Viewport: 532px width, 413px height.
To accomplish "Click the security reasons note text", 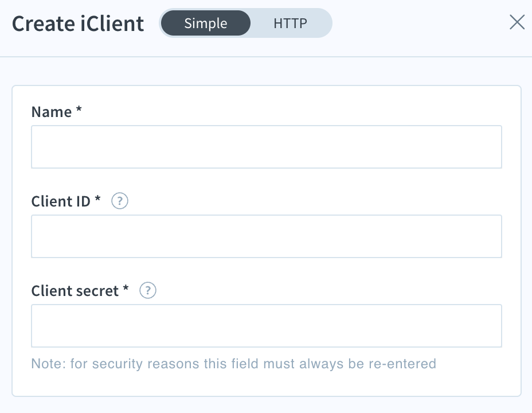I will point(233,364).
